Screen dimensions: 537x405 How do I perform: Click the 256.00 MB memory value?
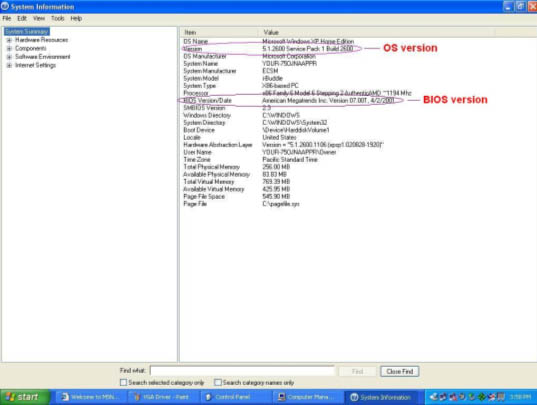[276, 167]
